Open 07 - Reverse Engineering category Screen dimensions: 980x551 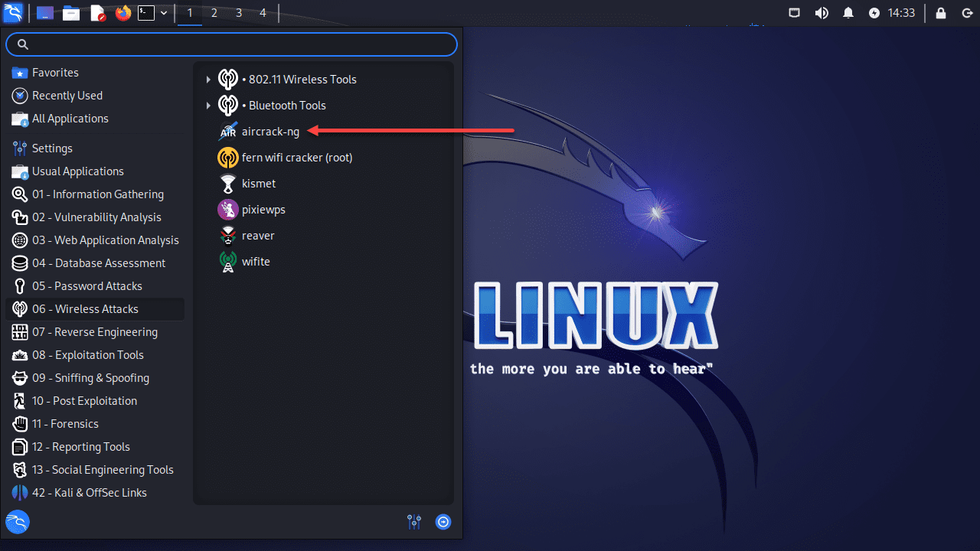[95, 332]
